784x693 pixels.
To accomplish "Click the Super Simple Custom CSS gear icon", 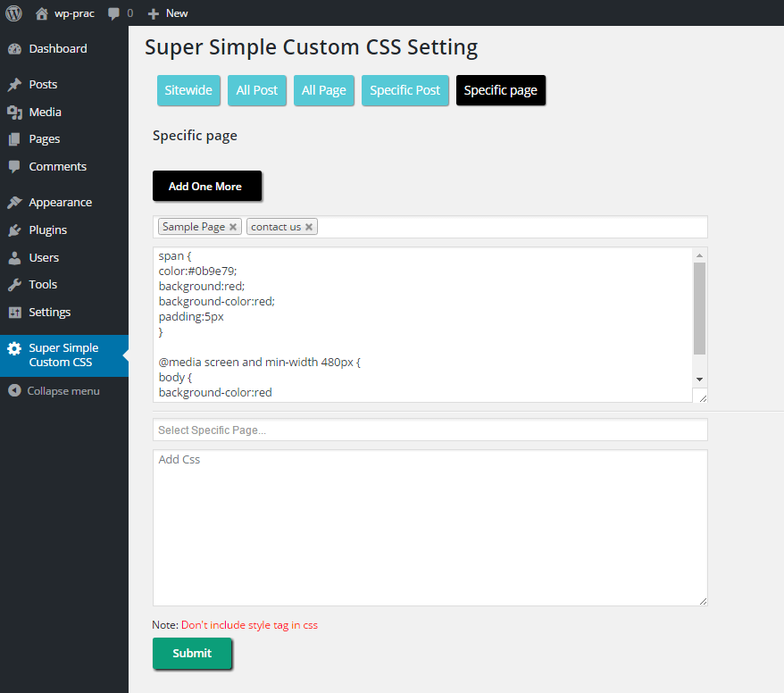I will pos(14,348).
